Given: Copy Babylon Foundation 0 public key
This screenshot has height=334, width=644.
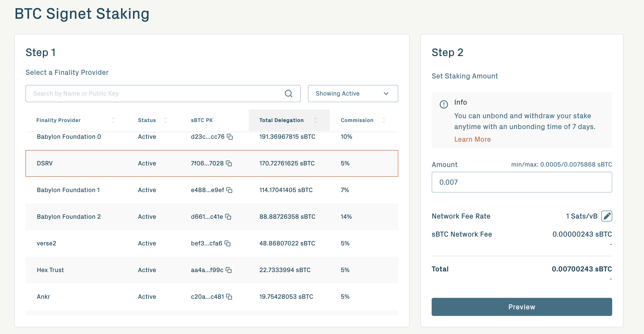Looking at the screenshot, I should point(230,137).
